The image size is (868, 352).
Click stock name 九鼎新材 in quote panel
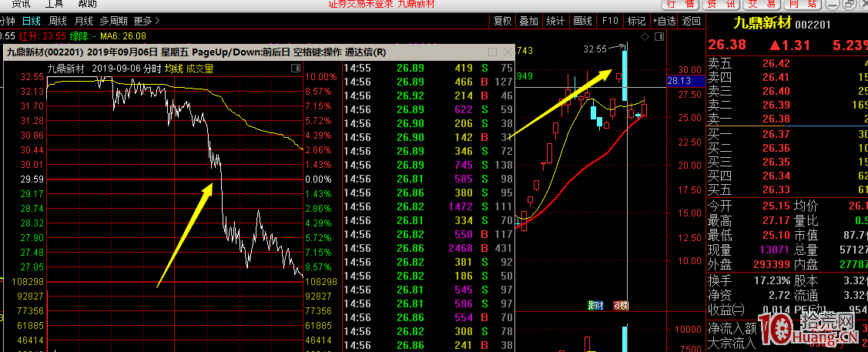click(x=762, y=23)
